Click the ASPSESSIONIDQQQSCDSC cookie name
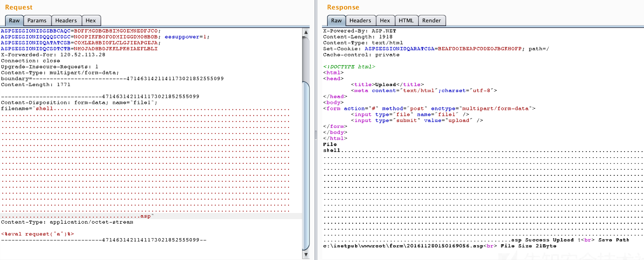Image resolution: width=644 pixels, height=260 pixels. (x=36, y=36)
